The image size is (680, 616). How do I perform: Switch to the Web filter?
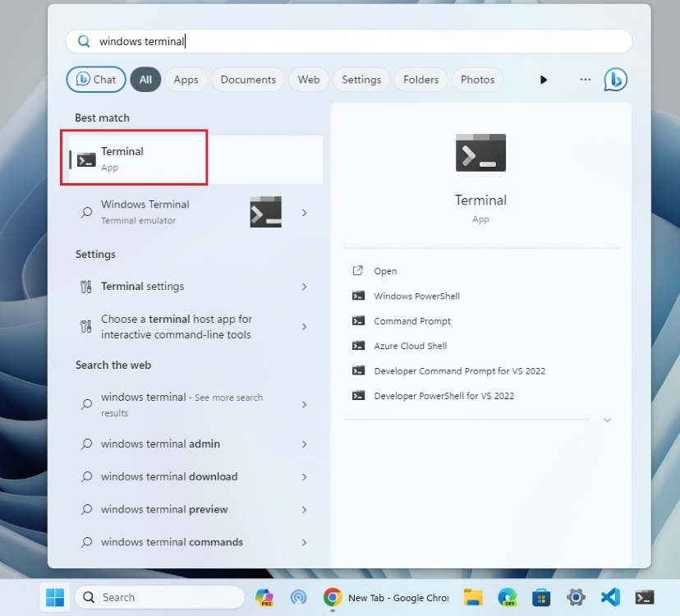coord(309,79)
